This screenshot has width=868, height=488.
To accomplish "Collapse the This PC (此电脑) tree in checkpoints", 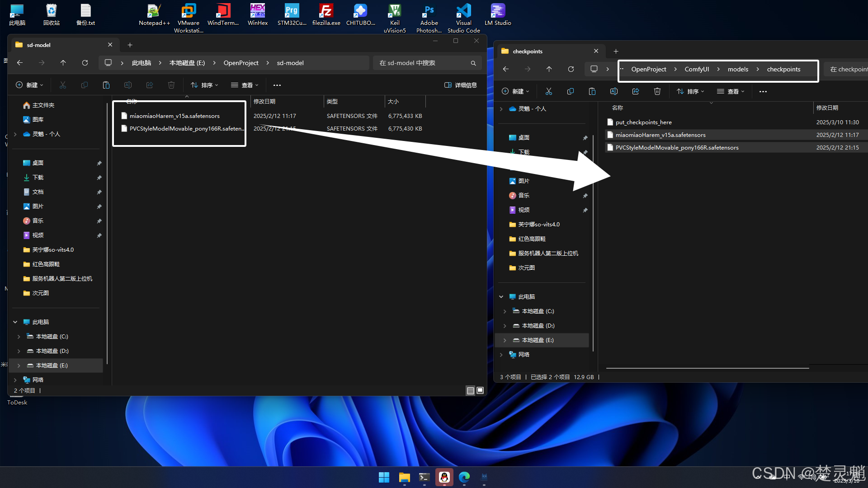I will pos(501,297).
